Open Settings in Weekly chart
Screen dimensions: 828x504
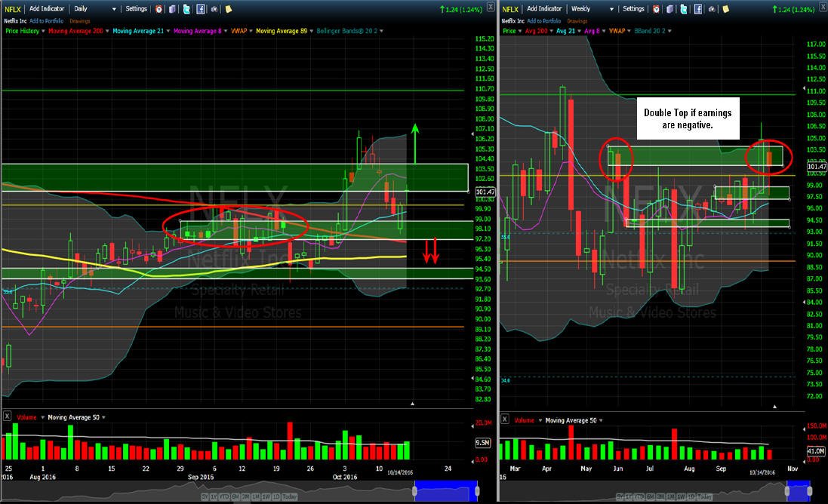click(x=634, y=9)
